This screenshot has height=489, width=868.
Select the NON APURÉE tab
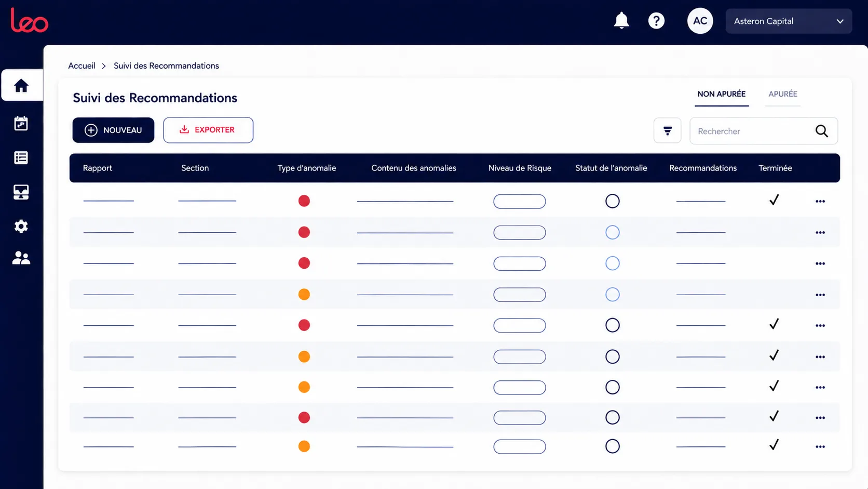click(x=722, y=94)
